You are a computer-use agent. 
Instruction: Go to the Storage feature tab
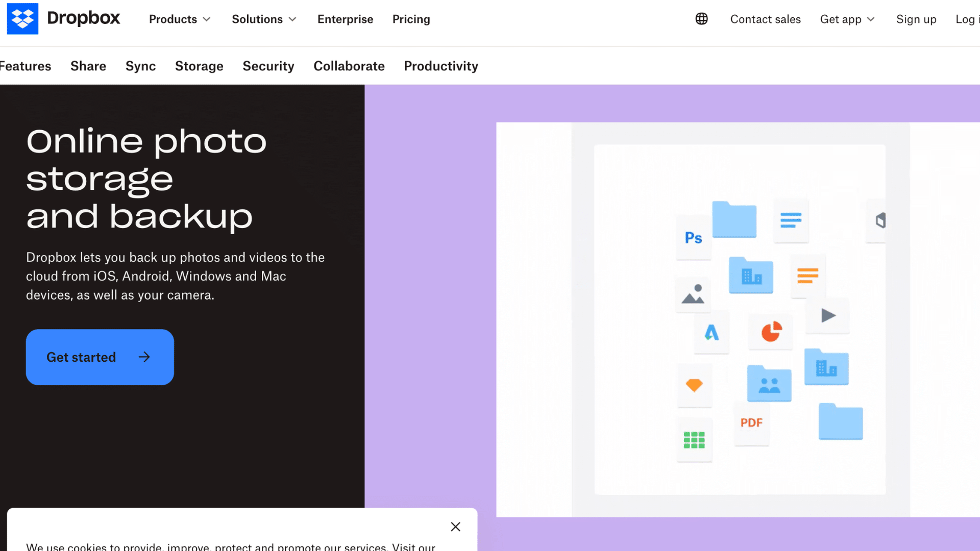199,66
